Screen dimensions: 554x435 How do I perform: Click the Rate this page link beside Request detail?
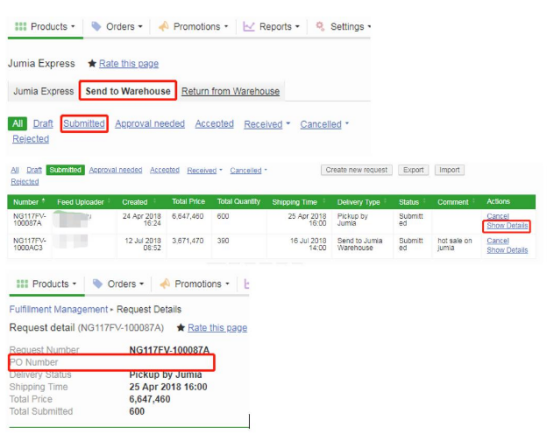click(217, 328)
